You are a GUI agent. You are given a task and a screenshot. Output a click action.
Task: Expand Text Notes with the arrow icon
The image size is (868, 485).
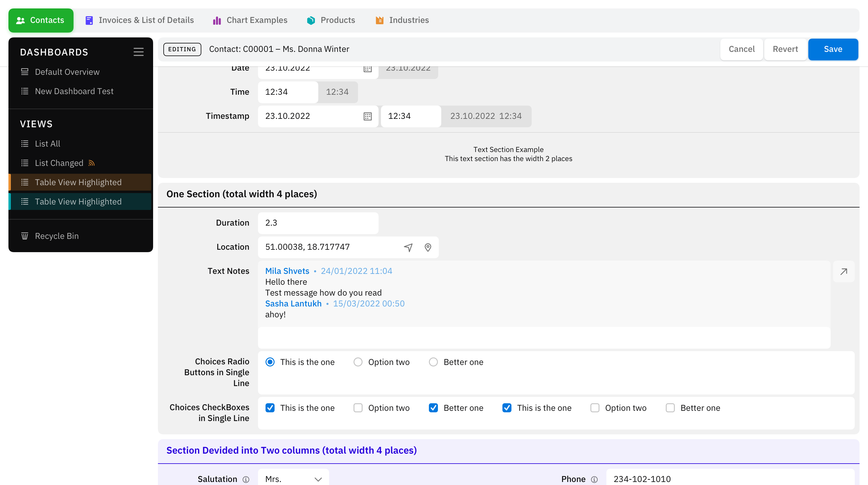[x=843, y=271]
